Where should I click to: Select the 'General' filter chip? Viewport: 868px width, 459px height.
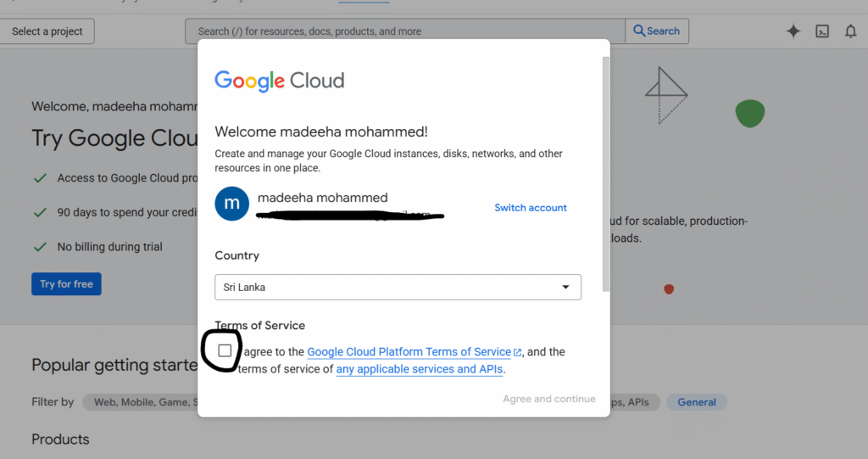point(696,402)
